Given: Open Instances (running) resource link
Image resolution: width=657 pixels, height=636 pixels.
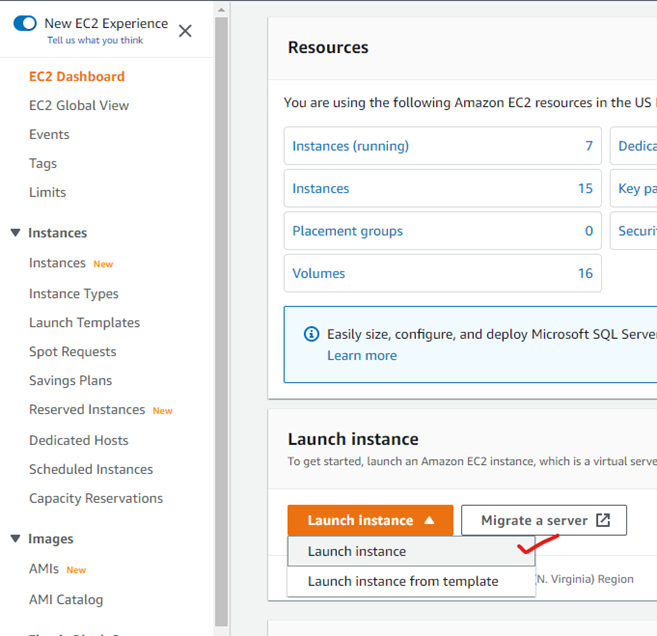Looking at the screenshot, I should point(351,146).
